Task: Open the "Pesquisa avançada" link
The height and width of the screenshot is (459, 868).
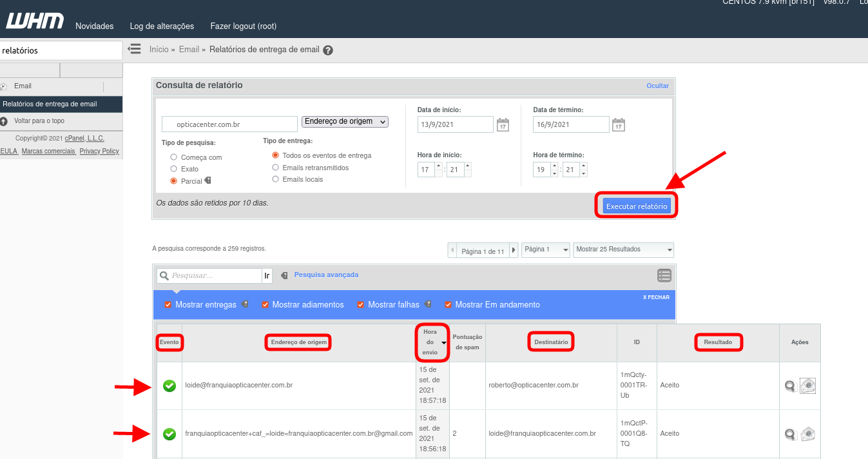Action: 326,275
